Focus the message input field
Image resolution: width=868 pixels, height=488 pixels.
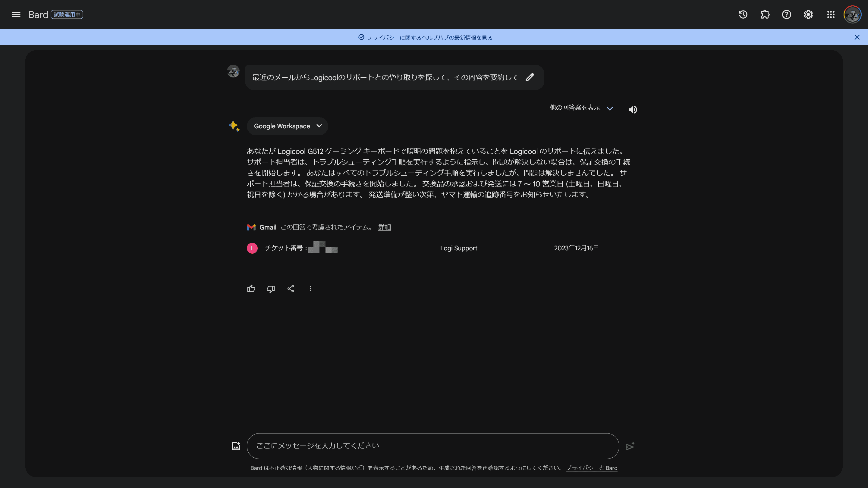(433, 446)
